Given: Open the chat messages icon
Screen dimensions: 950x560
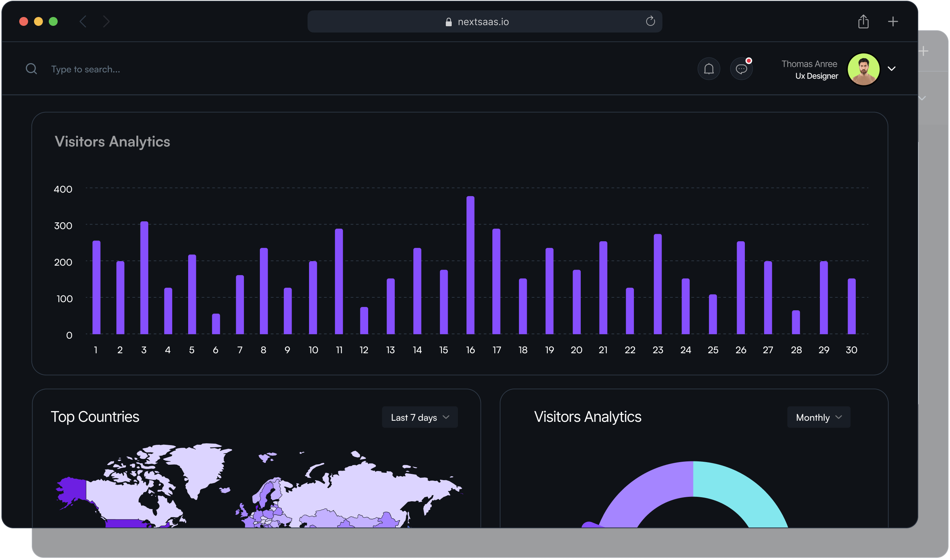Looking at the screenshot, I should (741, 69).
